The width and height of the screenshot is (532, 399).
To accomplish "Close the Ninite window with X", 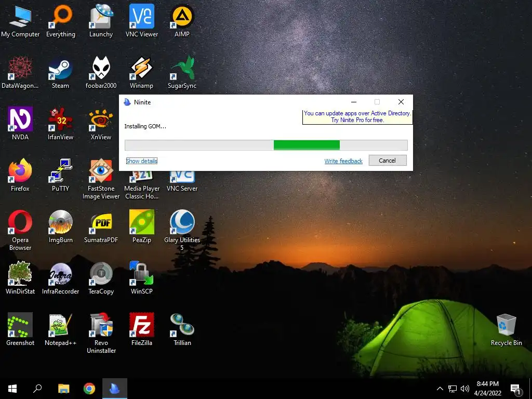I will [x=401, y=102].
